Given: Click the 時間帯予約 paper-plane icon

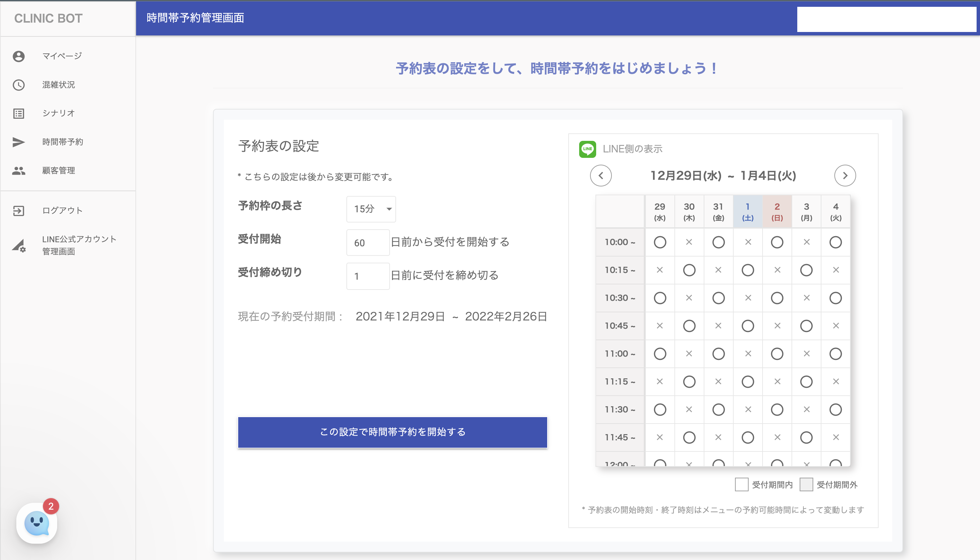Looking at the screenshot, I should (x=18, y=142).
